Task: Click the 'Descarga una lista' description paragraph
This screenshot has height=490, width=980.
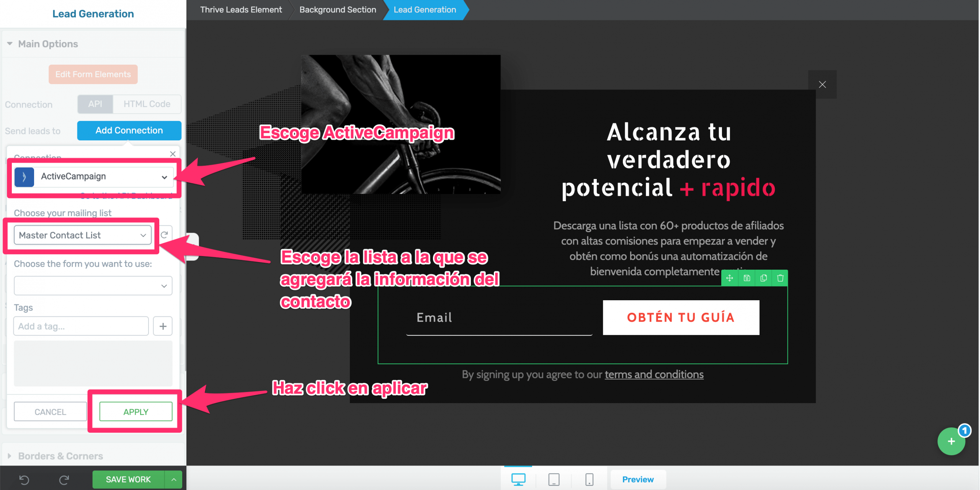Action: coord(668,248)
